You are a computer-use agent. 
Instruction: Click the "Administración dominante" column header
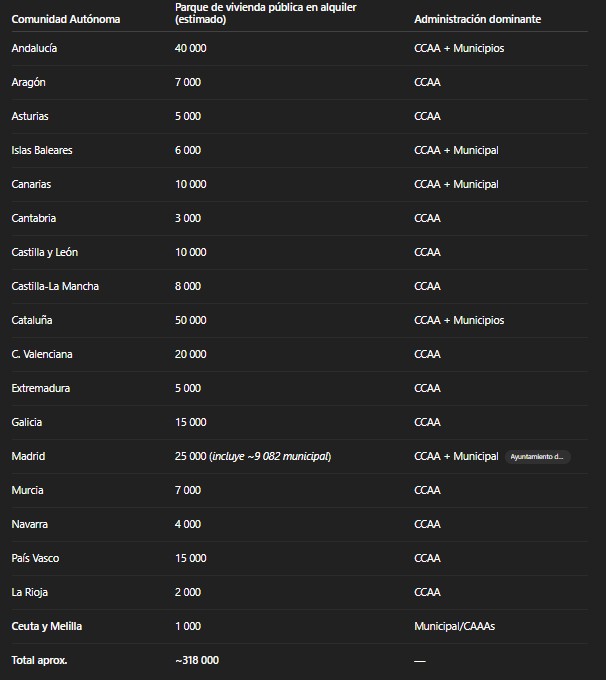point(478,20)
